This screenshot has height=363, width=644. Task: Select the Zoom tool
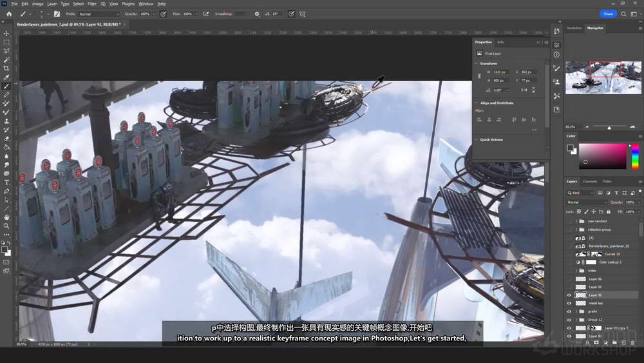6,226
